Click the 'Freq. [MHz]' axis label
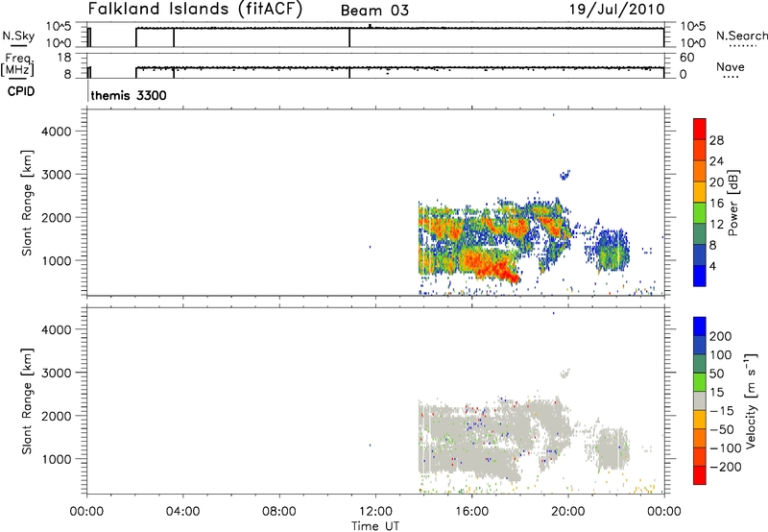Image resolution: width=768 pixels, height=532 pixels. coord(18,64)
